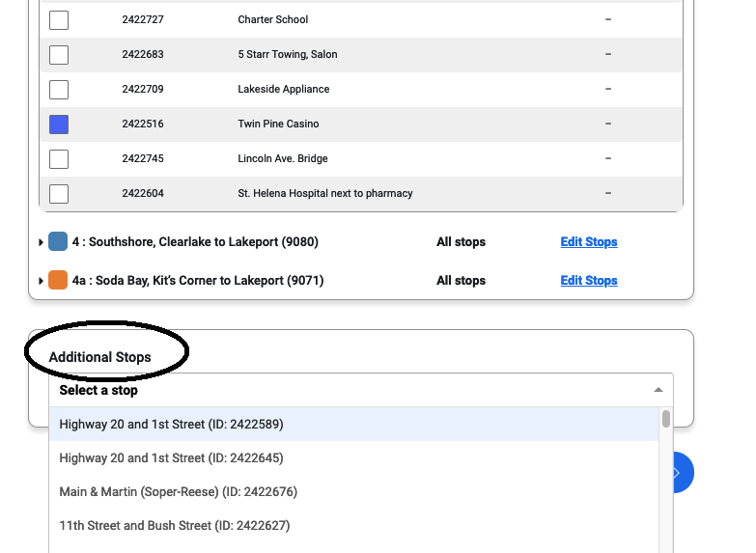Image resolution: width=756 pixels, height=553 pixels.
Task: Choose Main & Martin (Soper-Reese) option
Action: coord(354,492)
